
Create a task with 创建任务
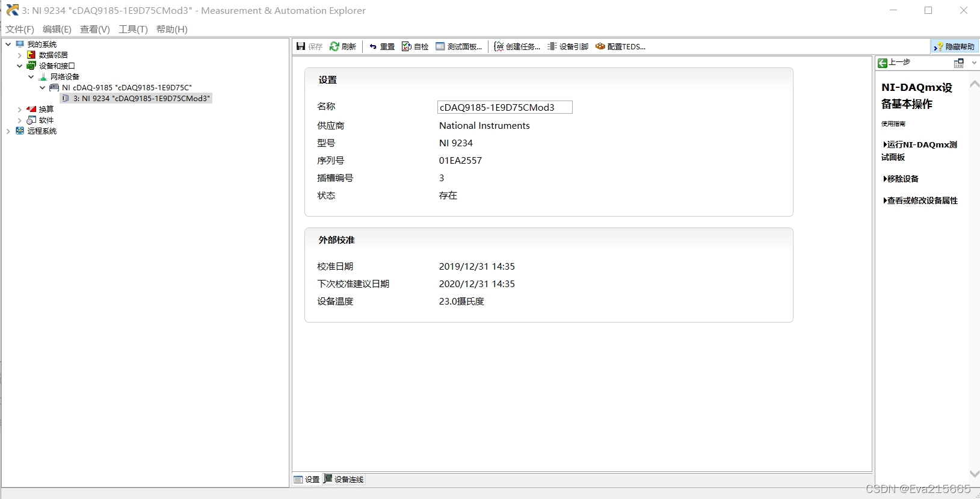[517, 46]
